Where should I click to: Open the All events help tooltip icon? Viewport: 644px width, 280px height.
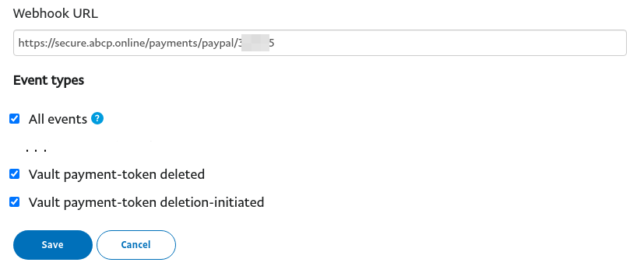[x=97, y=118]
